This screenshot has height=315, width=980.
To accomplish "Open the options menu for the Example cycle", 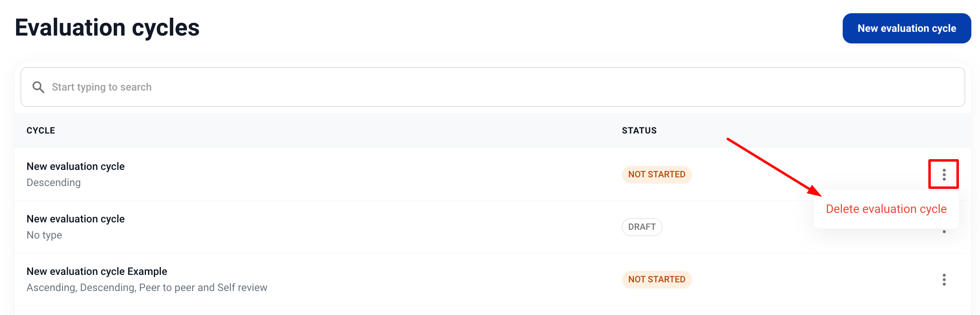I will 944,279.
